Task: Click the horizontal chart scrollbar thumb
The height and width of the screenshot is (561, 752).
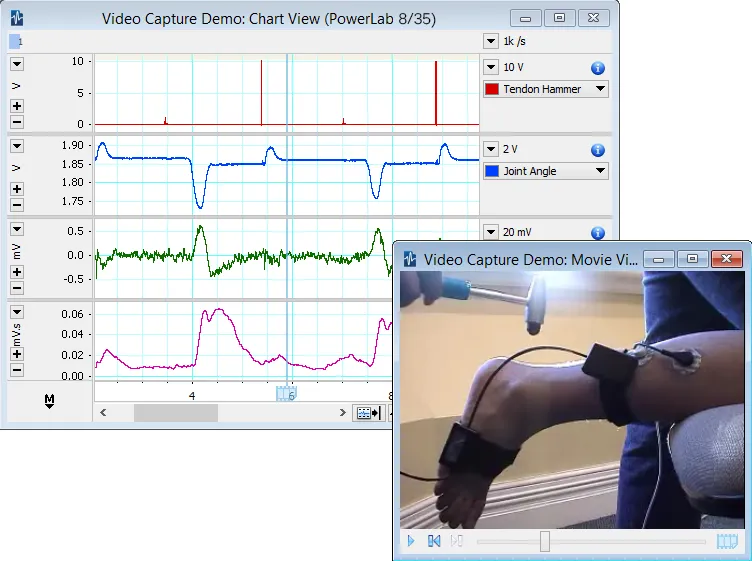Action: 167,412
